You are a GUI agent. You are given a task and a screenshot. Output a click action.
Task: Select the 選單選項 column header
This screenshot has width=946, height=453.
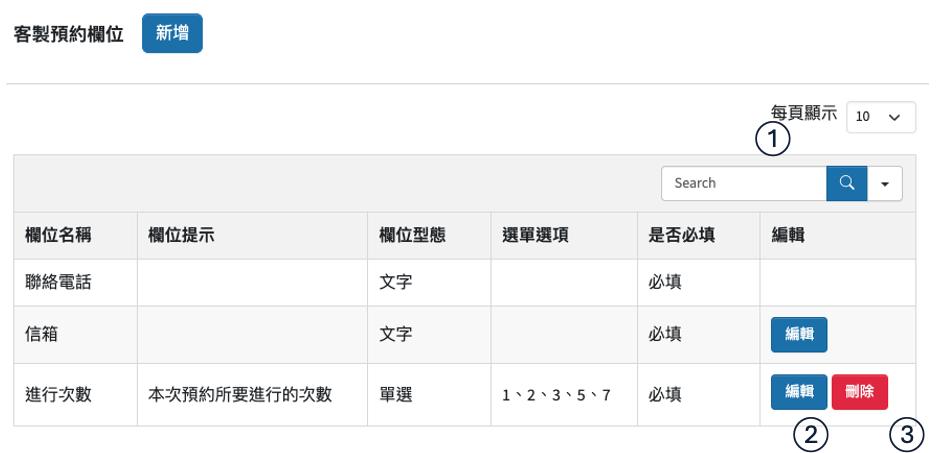pos(535,235)
